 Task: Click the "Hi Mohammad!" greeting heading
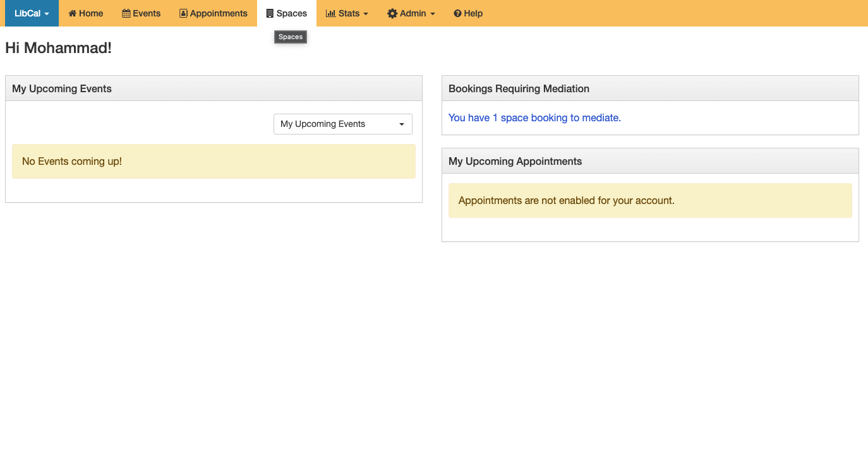58,47
